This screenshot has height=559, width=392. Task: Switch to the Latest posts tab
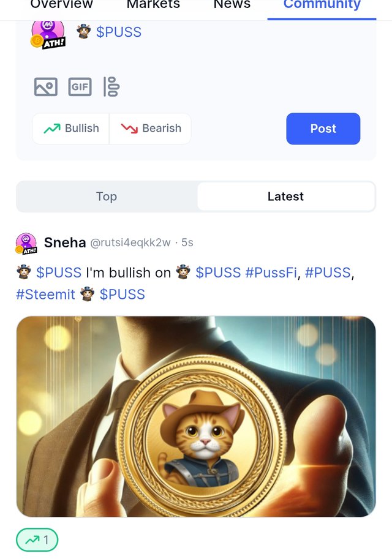[285, 197]
